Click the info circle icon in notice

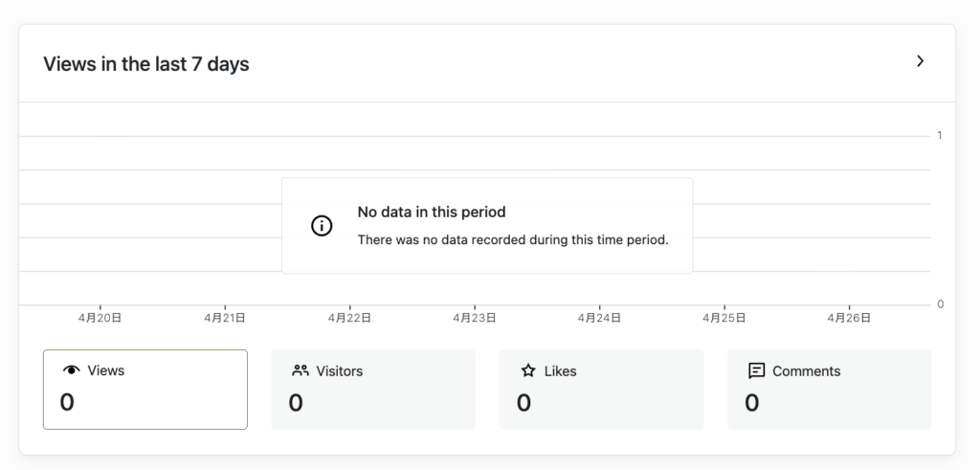[x=322, y=226]
